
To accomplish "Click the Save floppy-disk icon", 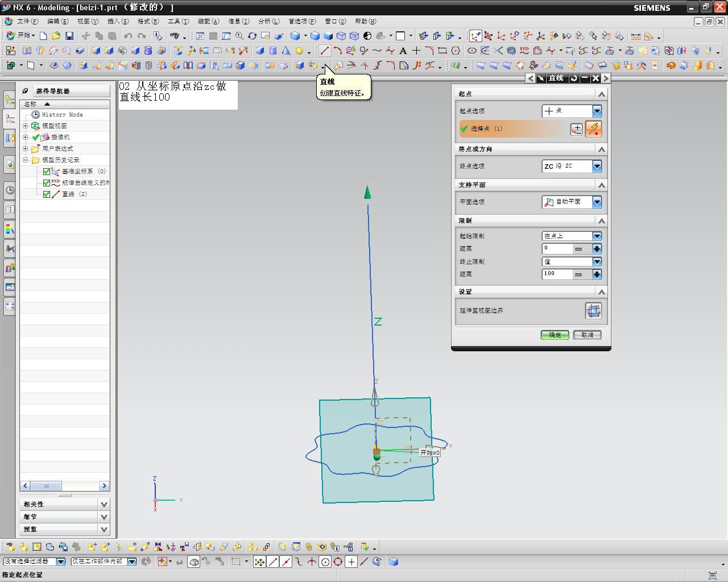I will tap(69, 36).
